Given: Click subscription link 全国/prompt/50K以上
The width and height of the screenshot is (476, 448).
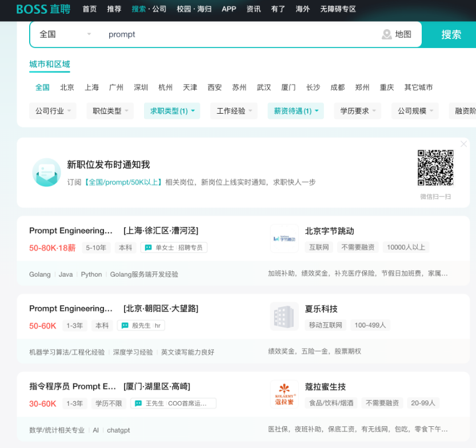Looking at the screenshot, I should tap(123, 182).
